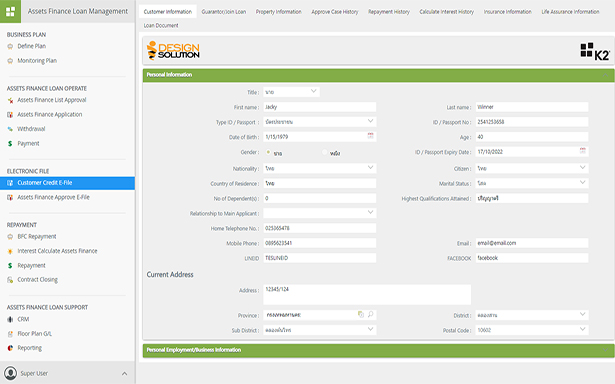Open the Postal Code dropdown

click(x=532, y=330)
